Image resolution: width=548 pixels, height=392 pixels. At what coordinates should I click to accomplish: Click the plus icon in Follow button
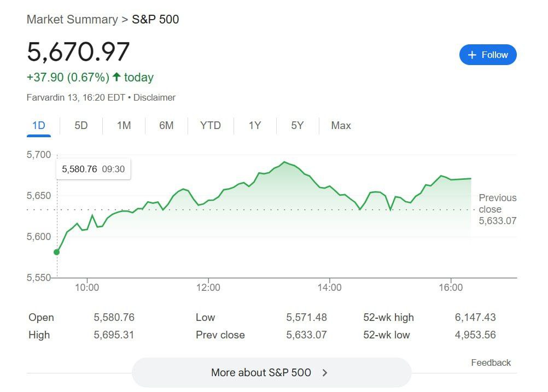(x=473, y=55)
